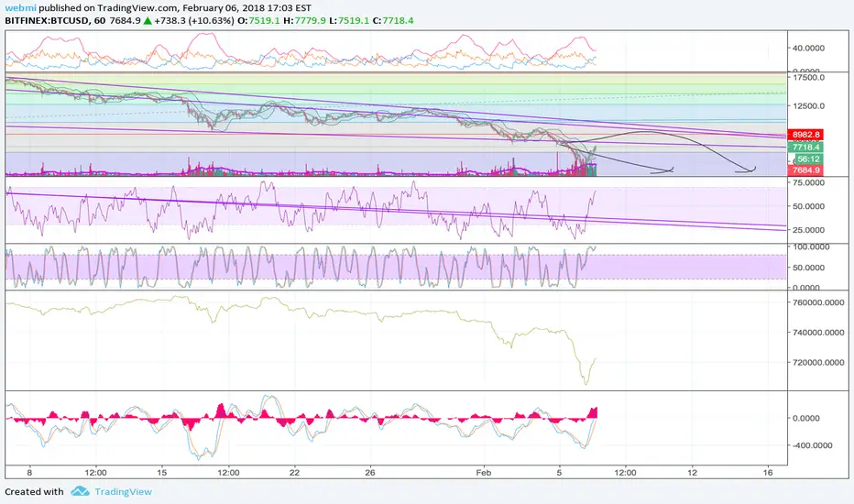Open the TradingView link beside the logo
Image resolution: width=854 pixels, height=504 pixels.
tap(123, 491)
